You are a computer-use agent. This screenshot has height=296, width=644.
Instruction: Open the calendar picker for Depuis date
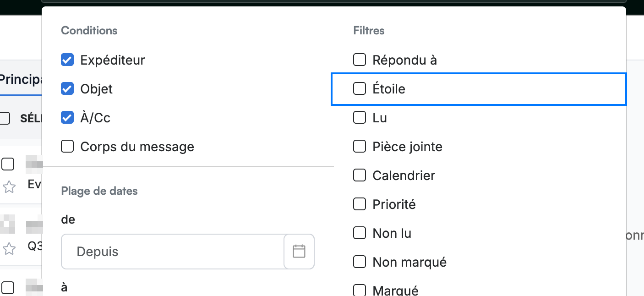(299, 251)
